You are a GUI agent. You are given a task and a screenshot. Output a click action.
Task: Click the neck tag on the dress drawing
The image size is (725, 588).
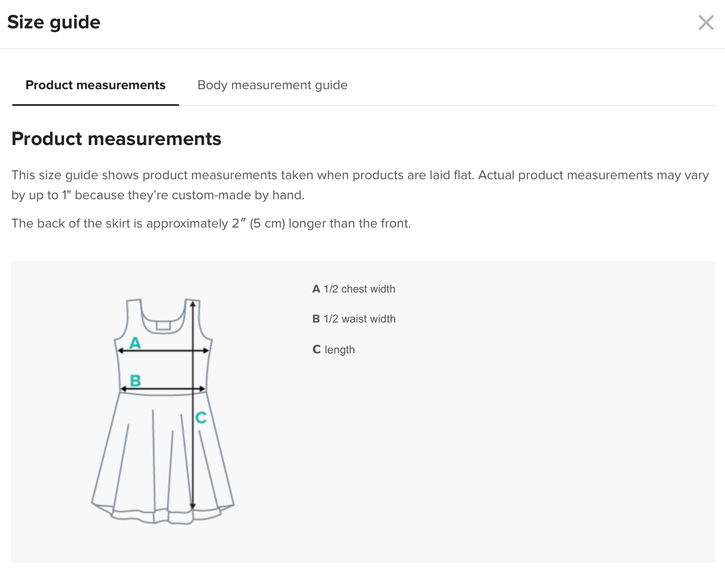point(163,325)
